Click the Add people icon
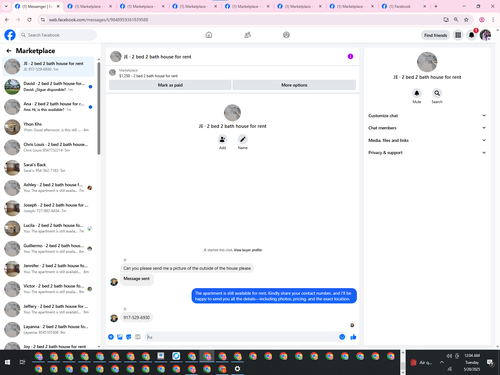Screen dimensions: 500x375 coord(222,139)
